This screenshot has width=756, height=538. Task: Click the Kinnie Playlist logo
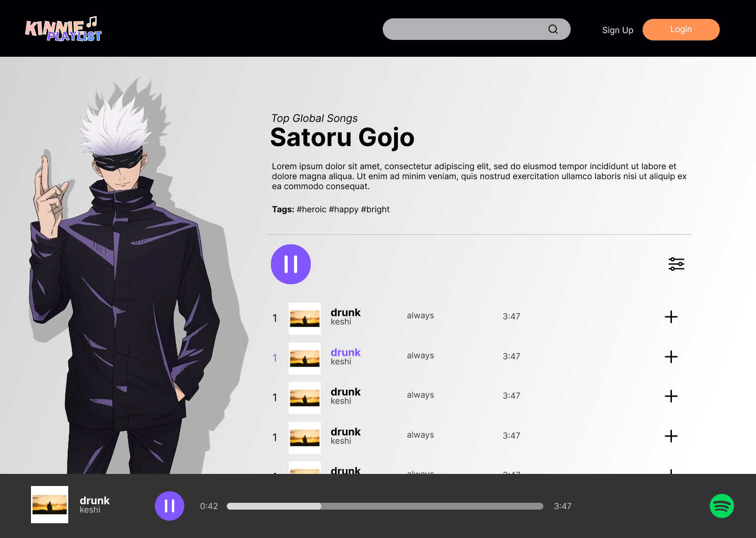click(63, 29)
